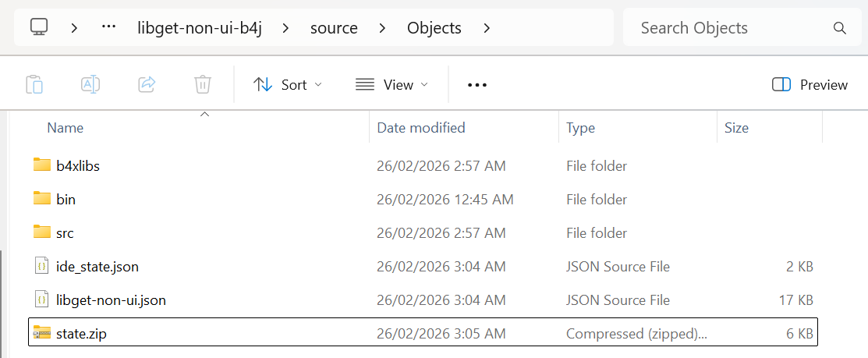Screen dimensions: 868x358
Task: Click the search magnifier icon
Action: 840,28
